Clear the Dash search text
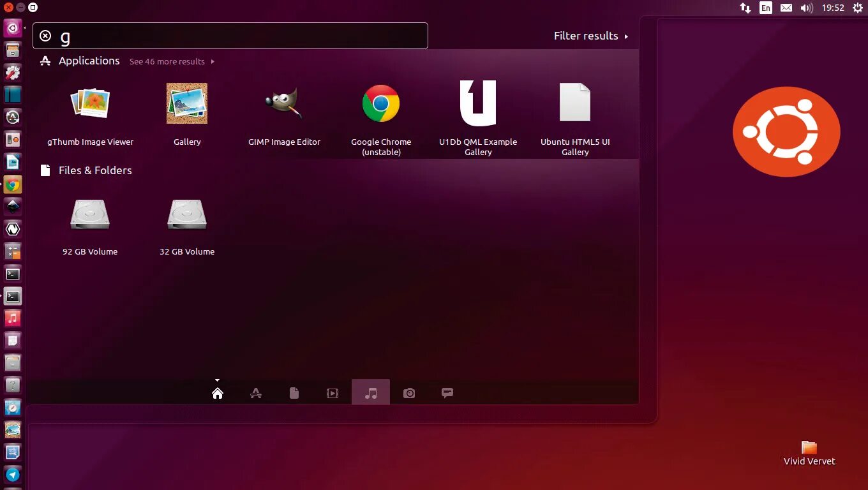The height and width of the screenshot is (490, 868). coord(45,36)
